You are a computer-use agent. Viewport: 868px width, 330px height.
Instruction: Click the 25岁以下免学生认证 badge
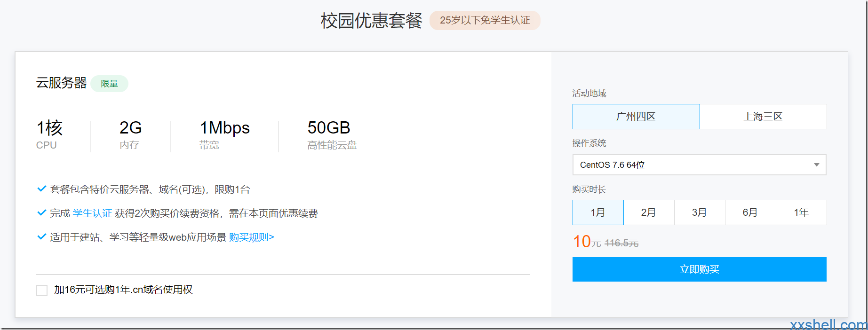(x=485, y=20)
